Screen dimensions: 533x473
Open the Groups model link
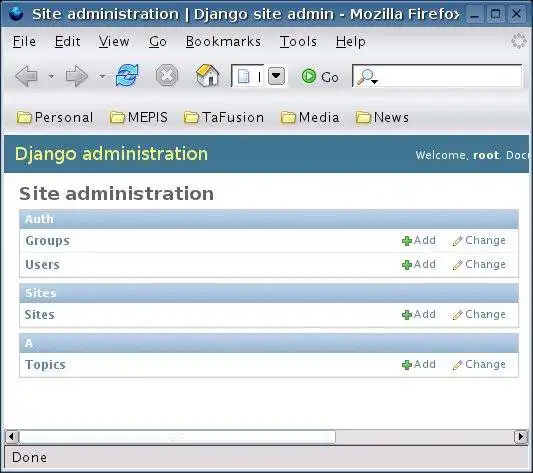coord(47,241)
